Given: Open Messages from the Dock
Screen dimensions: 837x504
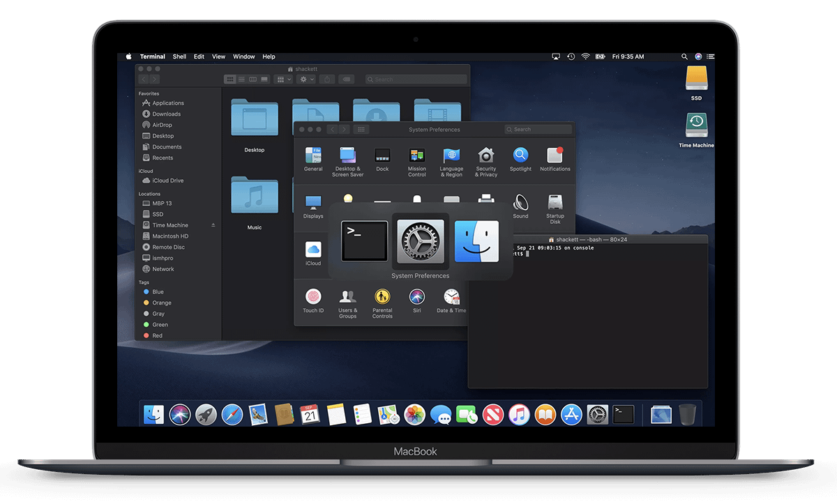Looking at the screenshot, I should coord(441,415).
